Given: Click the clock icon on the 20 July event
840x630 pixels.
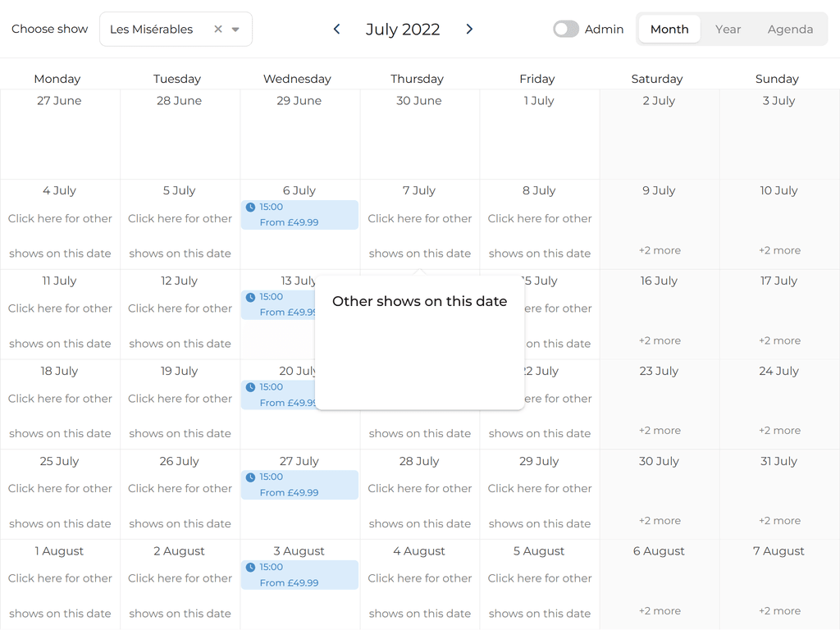Looking at the screenshot, I should [x=249, y=386].
